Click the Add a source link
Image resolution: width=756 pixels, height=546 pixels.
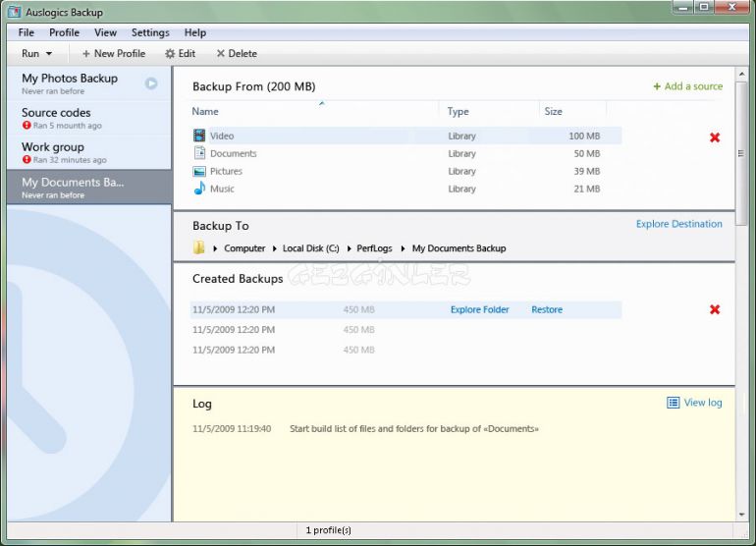688,86
